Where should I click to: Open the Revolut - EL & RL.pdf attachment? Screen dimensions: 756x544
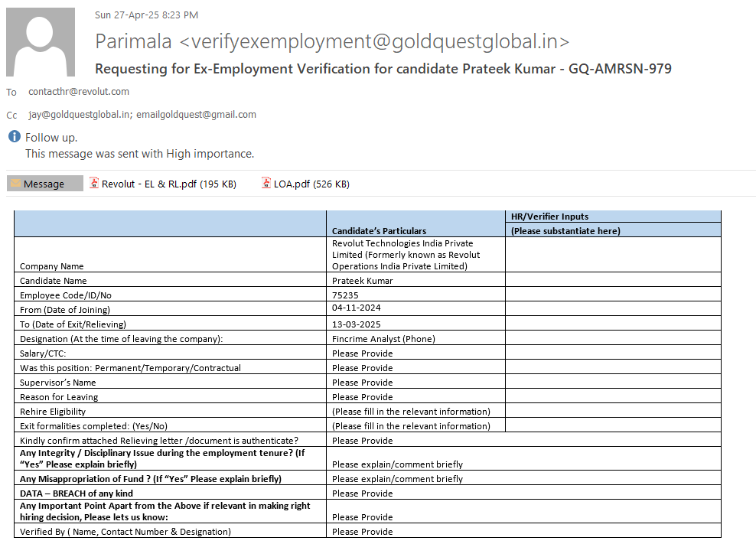tap(168, 184)
